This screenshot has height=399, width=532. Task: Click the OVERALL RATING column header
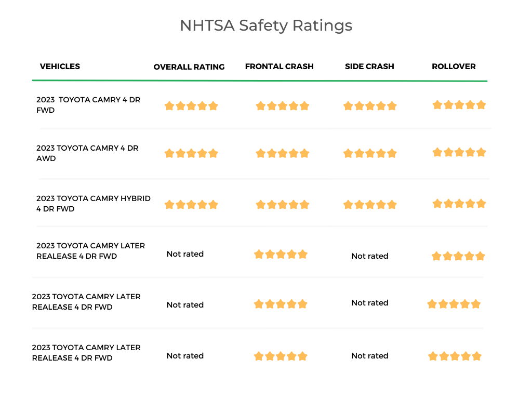point(189,67)
